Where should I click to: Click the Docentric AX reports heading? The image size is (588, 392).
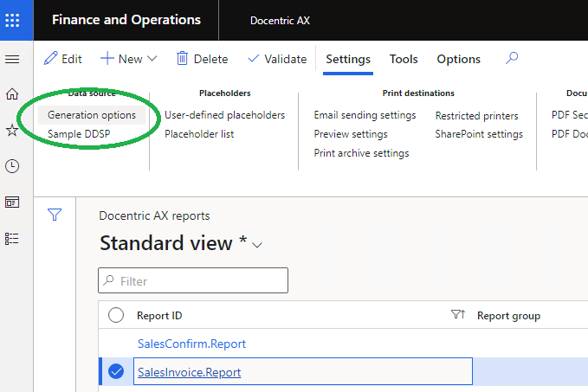click(x=154, y=215)
